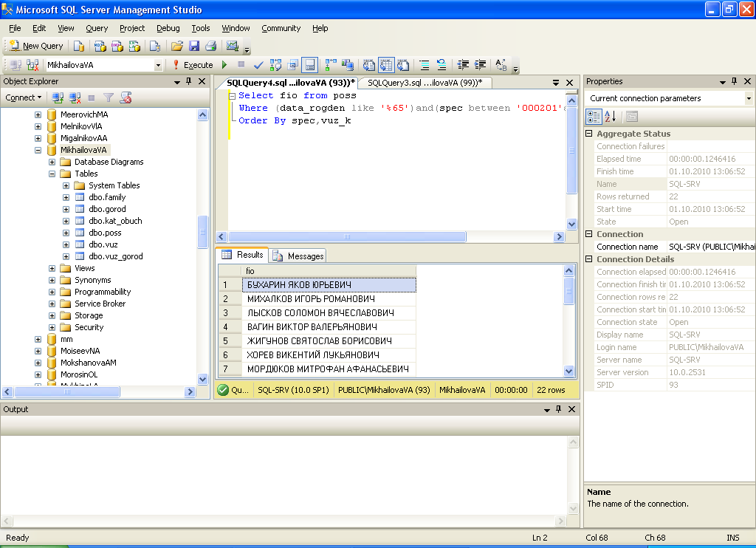The width and height of the screenshot is (756, 548).
Task: Open Activity Monitor from the standard toolbar
Action: coord(233,46)
